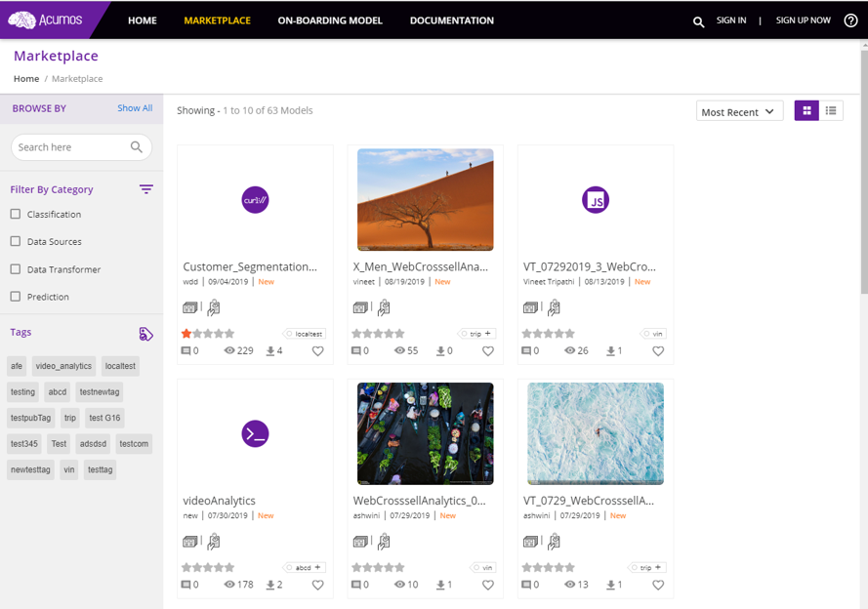Expand the abcd tag plus on videoAnalytics
This screenshot has width=868, height=609.
(x=318, y=568)
